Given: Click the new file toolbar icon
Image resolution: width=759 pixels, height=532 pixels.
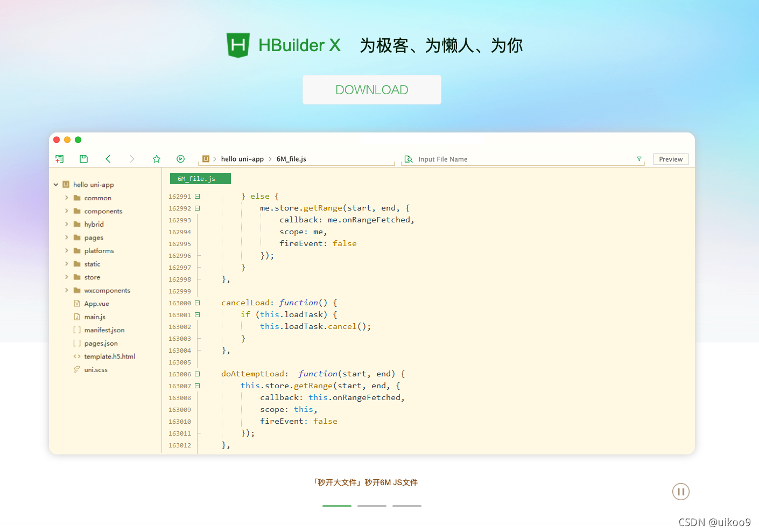Looking at the screenshot, I should 60,159.
